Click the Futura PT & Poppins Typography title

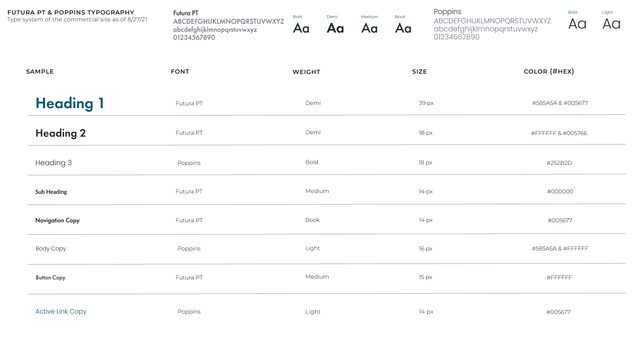pyautogui.click(x=71, y=12)
